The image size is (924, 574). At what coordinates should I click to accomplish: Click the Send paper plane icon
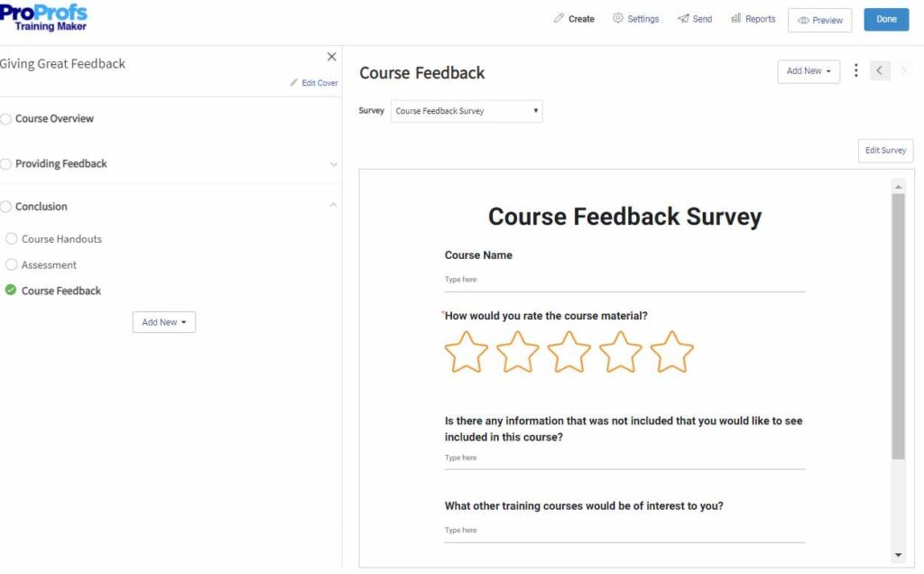point(681,18)
